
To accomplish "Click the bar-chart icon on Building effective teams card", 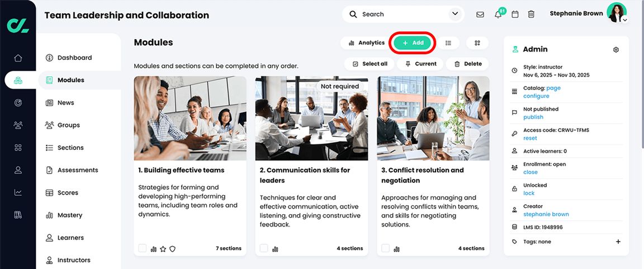I will point(154,249).
